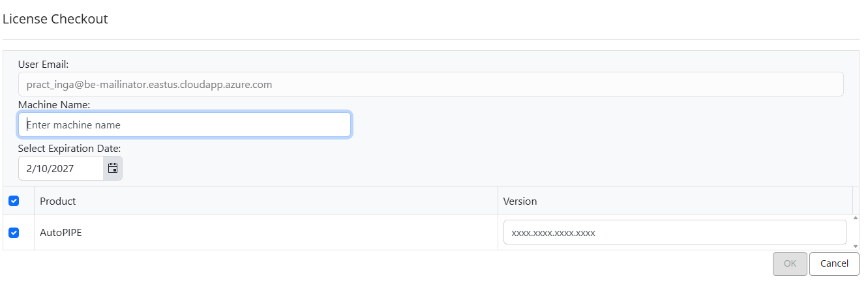Toggle the select-all products header checkbox
This screenshot has width=868, height=281.
pyautogui.click(x=14, y=201)
